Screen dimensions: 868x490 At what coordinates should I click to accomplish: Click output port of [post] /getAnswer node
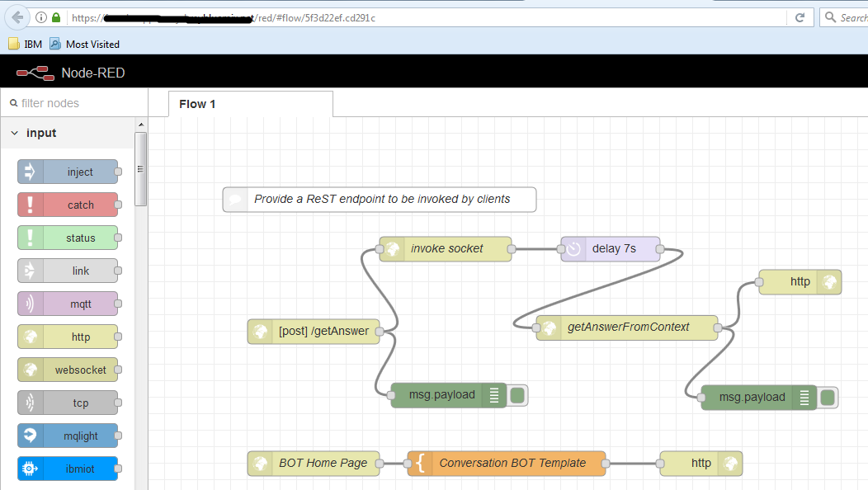point(380,331)
